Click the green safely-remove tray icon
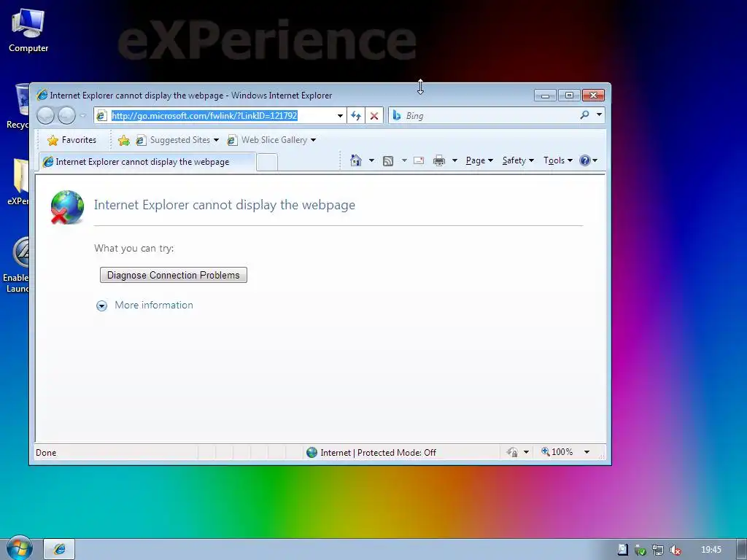 pyautogui.click(x=640, y=550)
